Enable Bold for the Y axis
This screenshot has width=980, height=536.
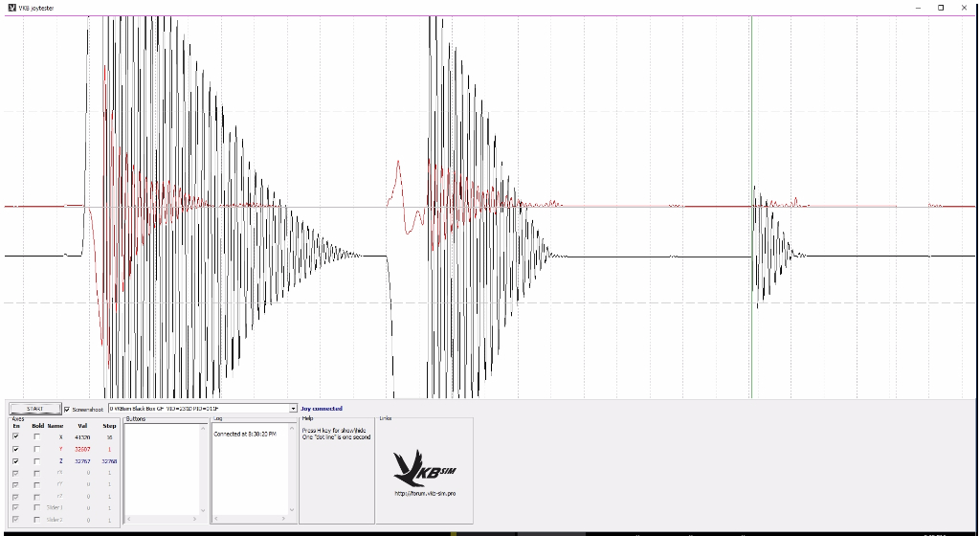(x=37, y=449)
